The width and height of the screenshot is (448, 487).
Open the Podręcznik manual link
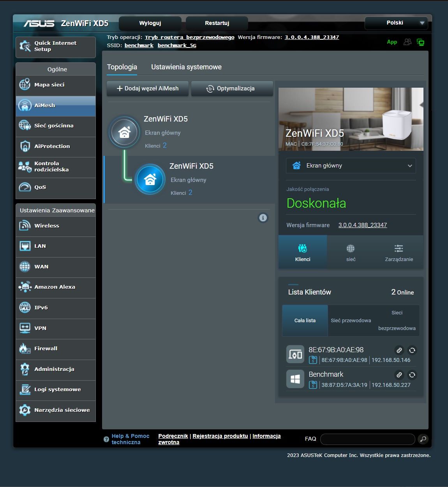173,436
